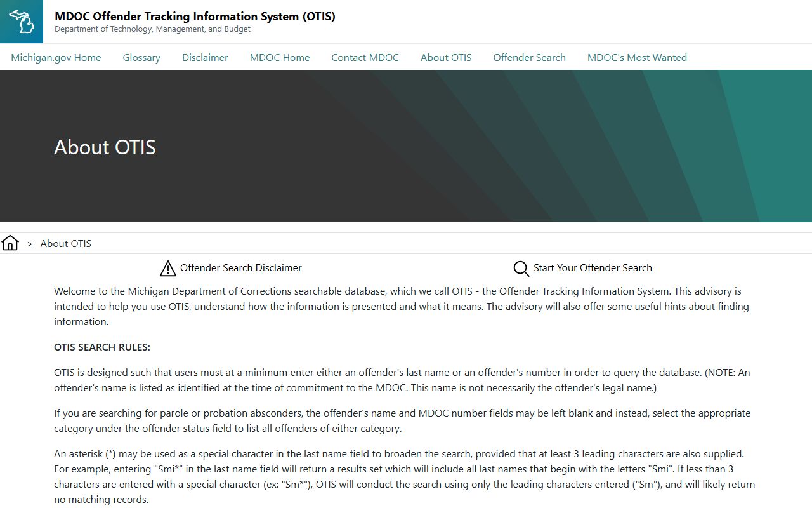Click Offender Search Disclaimer link
The height and width of the screenshot is (508, 812).
point(241,268)
